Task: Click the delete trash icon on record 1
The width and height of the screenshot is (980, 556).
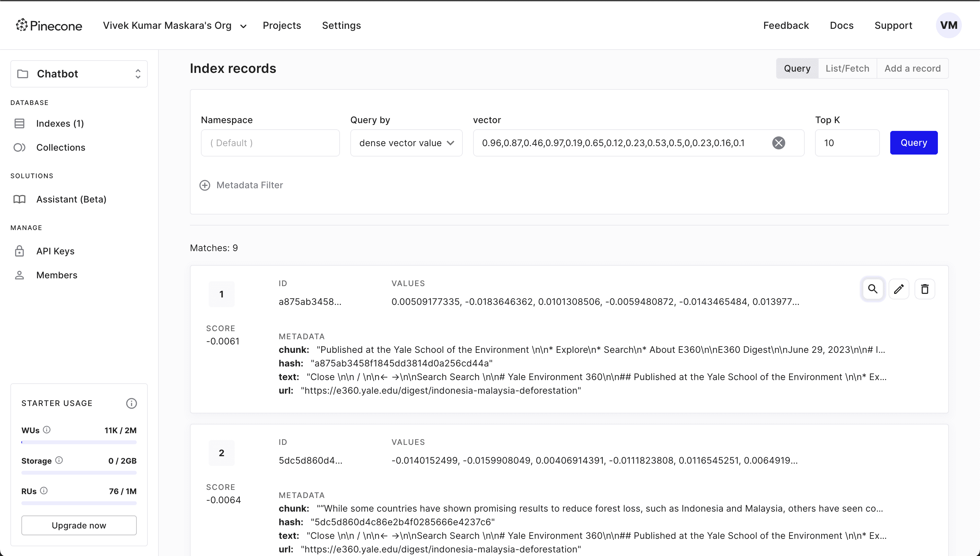Action: (x=924, y=289)
